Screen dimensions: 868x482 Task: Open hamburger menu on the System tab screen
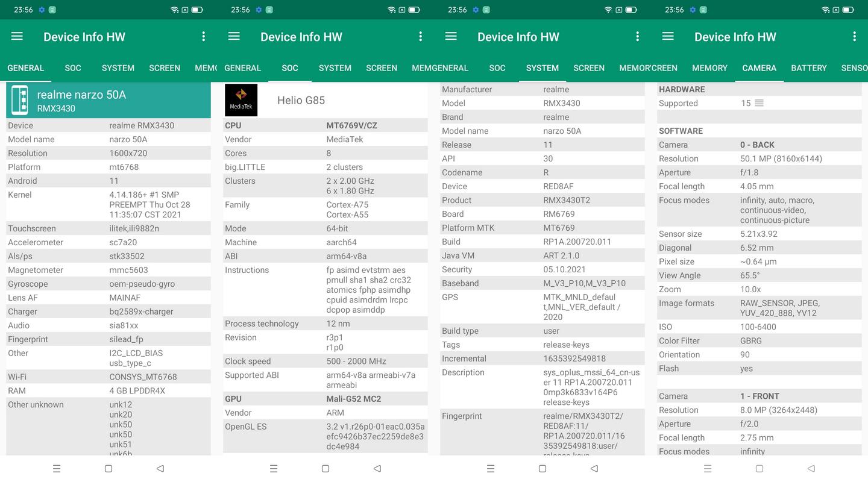click(451, 36)
